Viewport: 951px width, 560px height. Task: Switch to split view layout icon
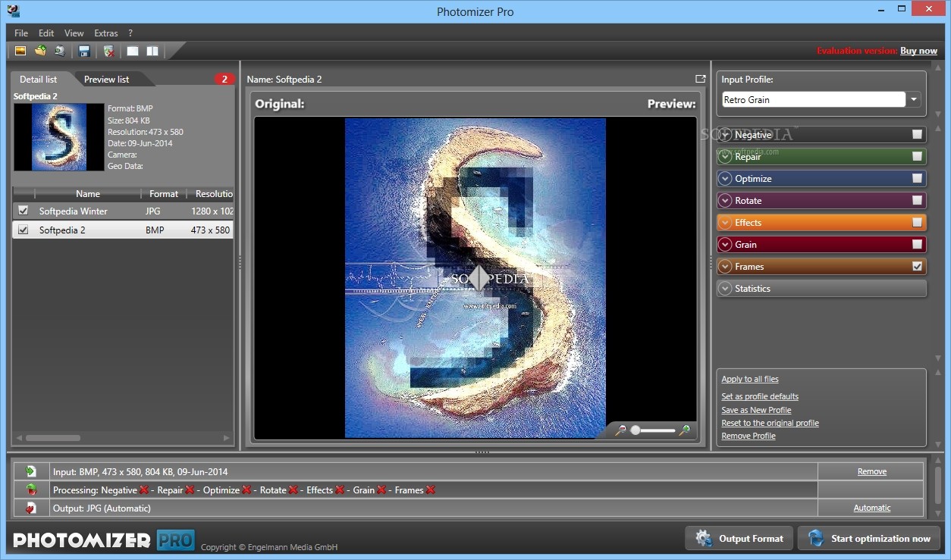click(x=152, y=51)
